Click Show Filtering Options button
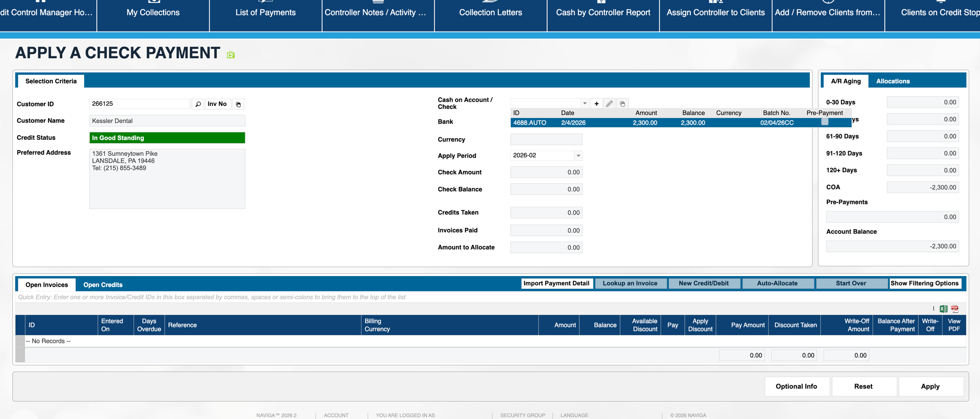Screen dimensions: 980x419 click(x=924, y=283)
